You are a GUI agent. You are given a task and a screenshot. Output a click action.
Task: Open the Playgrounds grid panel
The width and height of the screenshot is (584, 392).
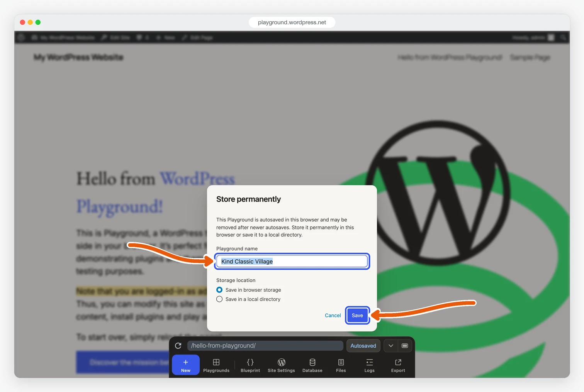pyautogui.click(x=216, y=365)
